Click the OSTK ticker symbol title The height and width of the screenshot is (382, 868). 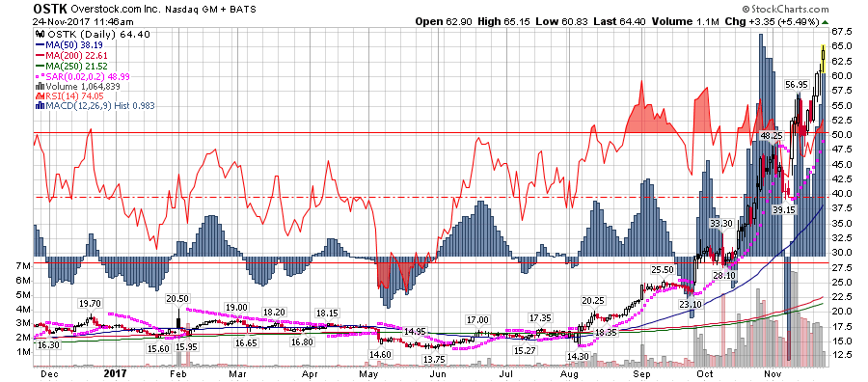point(51,9)
